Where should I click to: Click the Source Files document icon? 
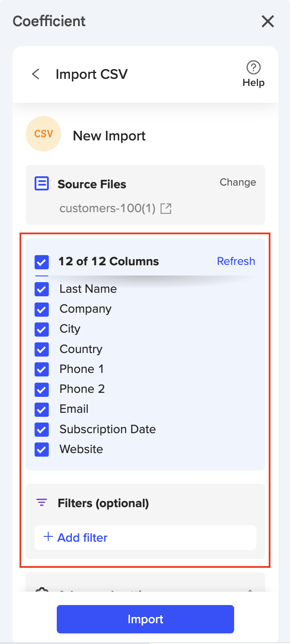coord(41,183)
